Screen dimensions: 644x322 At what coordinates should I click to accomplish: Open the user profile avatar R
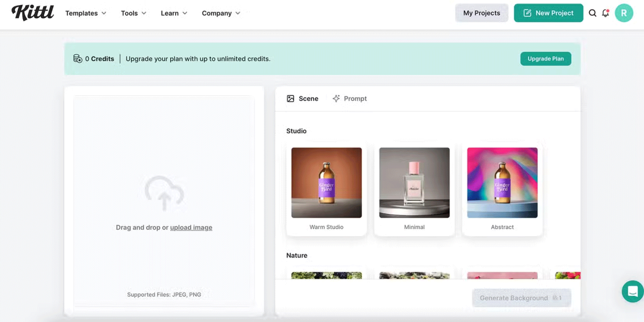click(624, 13)
